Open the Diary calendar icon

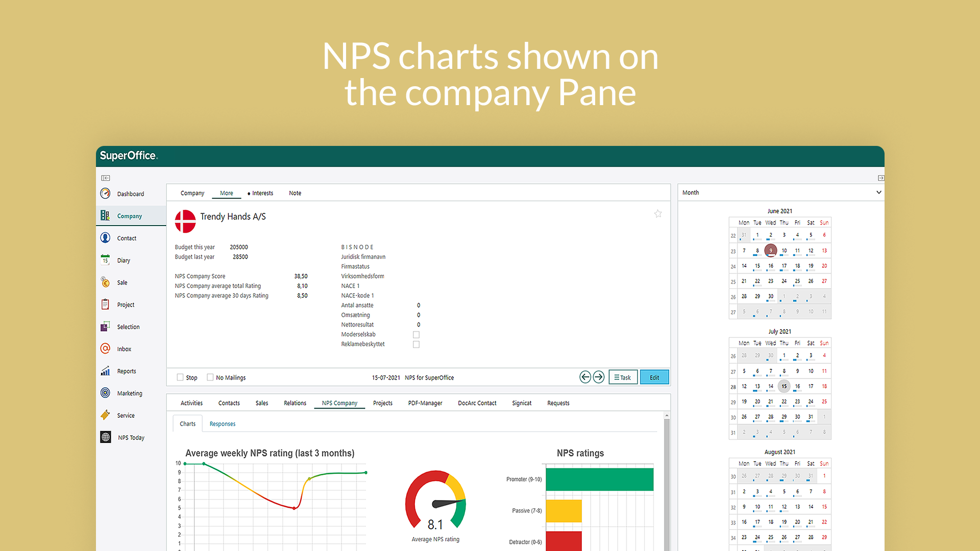[x=105, y=260]
